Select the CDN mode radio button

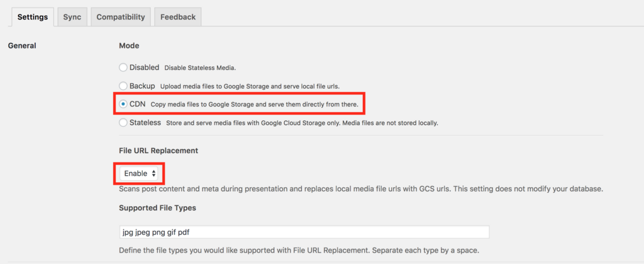[x=123, y=105]
